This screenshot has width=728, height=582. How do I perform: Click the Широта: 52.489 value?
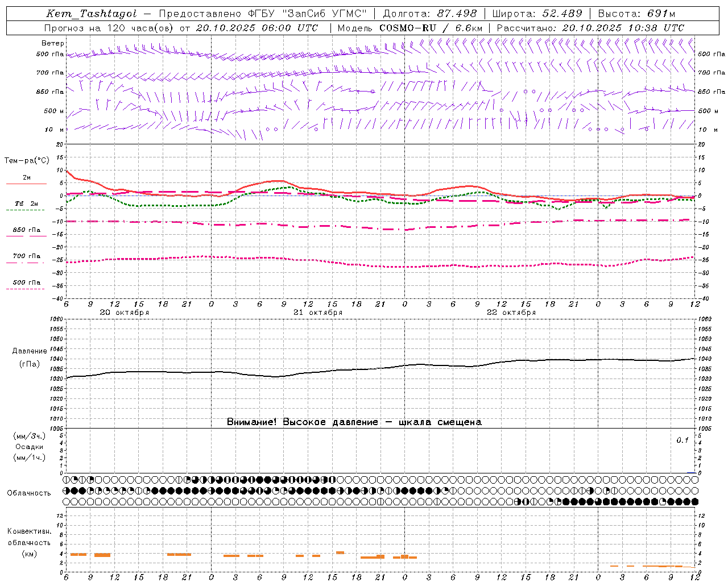pyautogui.click(x=537, y=14)
